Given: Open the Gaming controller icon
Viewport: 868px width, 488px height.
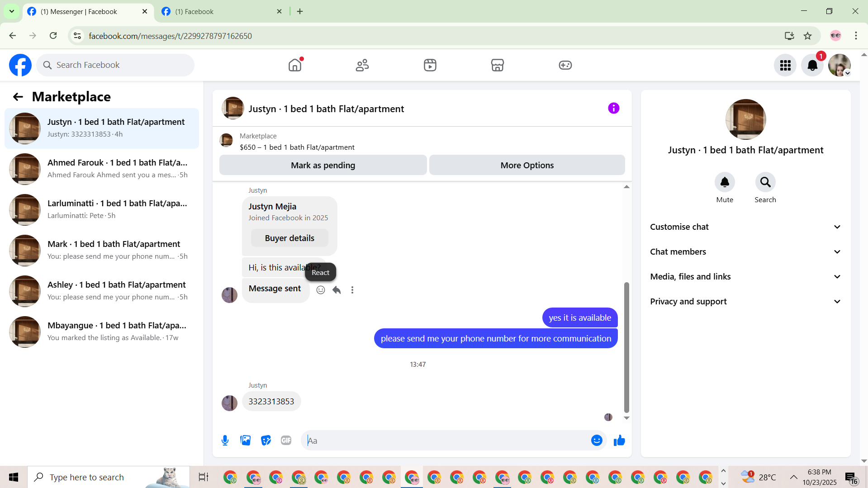Looking at the screenshot, I should pyautogui.click(x=565, y=65).
